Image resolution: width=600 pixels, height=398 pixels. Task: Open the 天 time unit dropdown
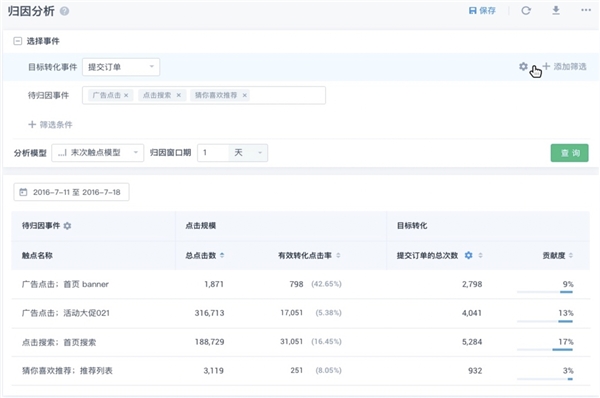(x=248, y=153)
